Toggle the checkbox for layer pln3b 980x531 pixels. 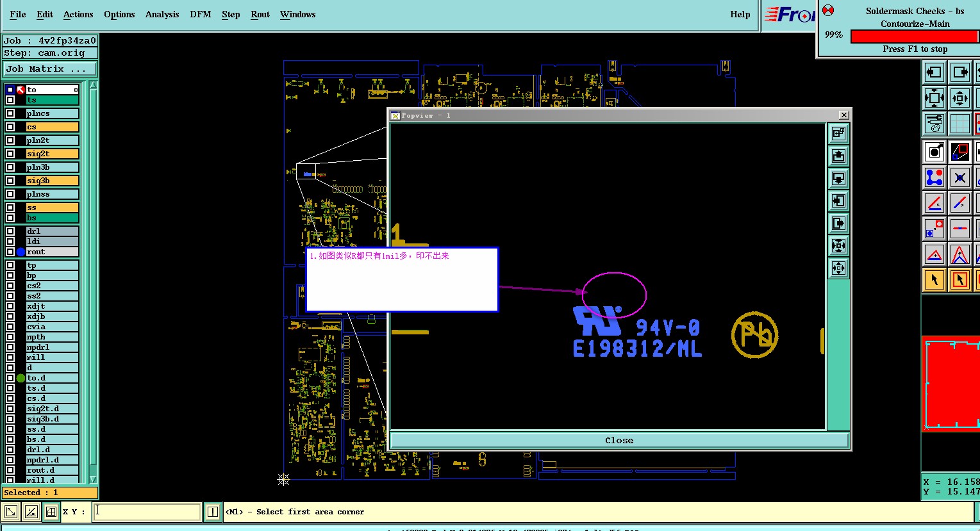click(x=10, y=167)
